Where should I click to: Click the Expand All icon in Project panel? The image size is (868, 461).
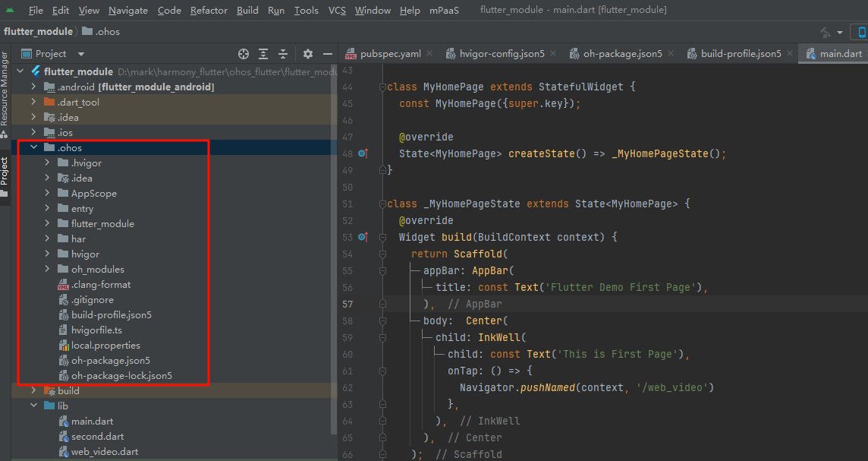(x=263, y=54)
